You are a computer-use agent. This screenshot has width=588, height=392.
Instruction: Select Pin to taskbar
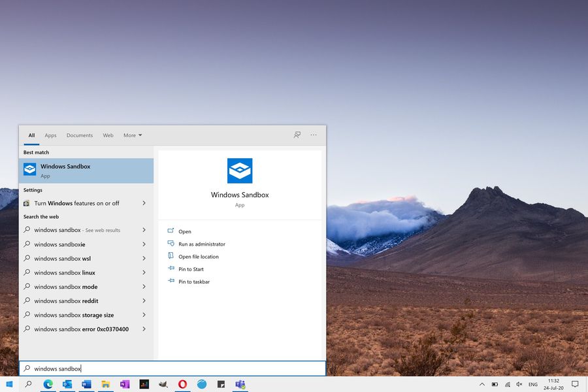[194, 282]
